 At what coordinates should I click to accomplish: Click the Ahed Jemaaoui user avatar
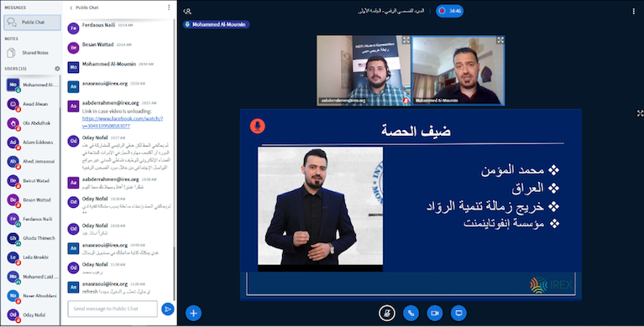(x=13, y=162)
